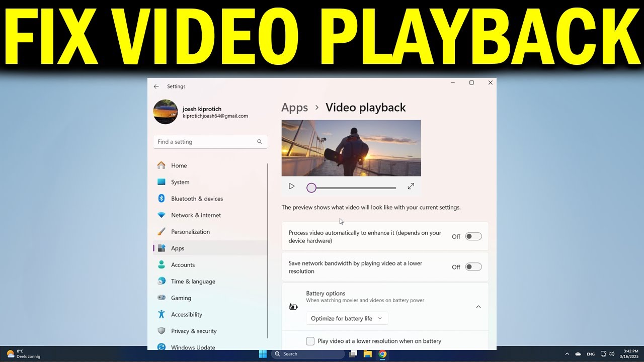Click the Bluetooth icon in sidebar
644x362 pixels.
pos(161,199)
